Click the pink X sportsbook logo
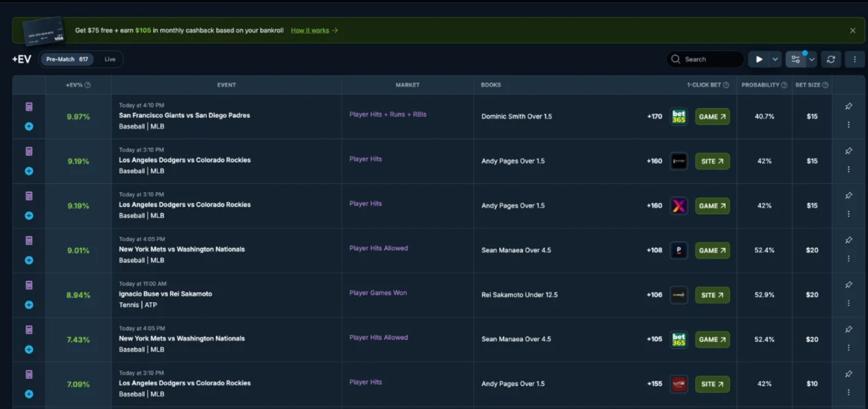The width and height of the screenshot is (868, 409). point(678,206)
